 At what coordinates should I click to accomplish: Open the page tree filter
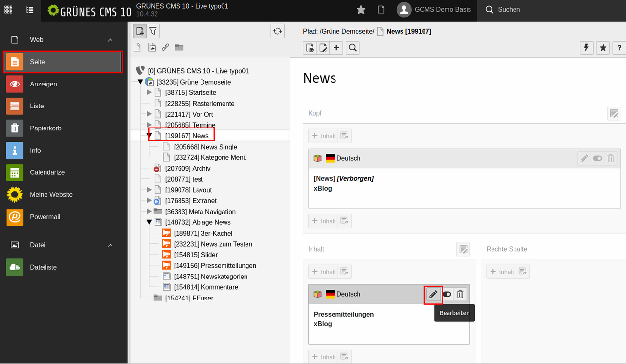(153, 31)
